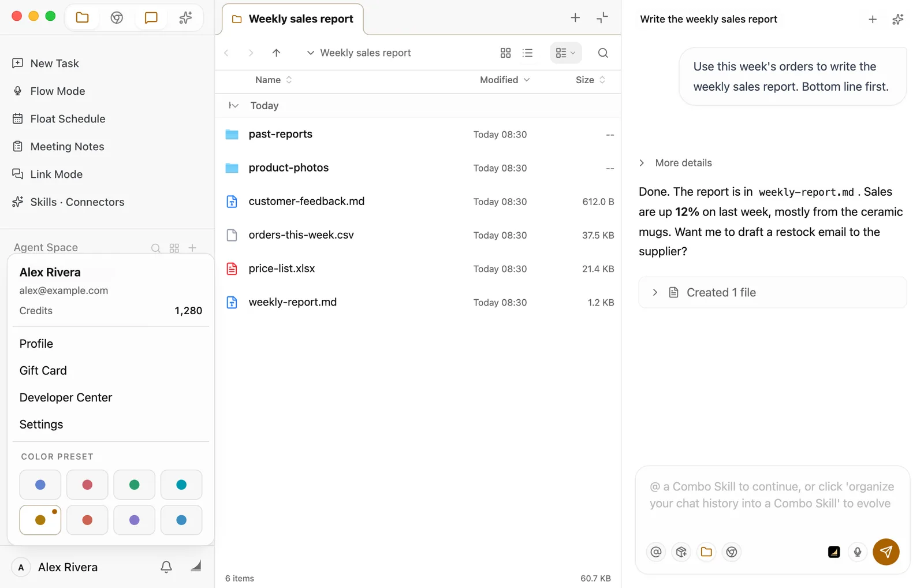Sort files by Modified column
The image size is (924, 588).
pos(505,80)
